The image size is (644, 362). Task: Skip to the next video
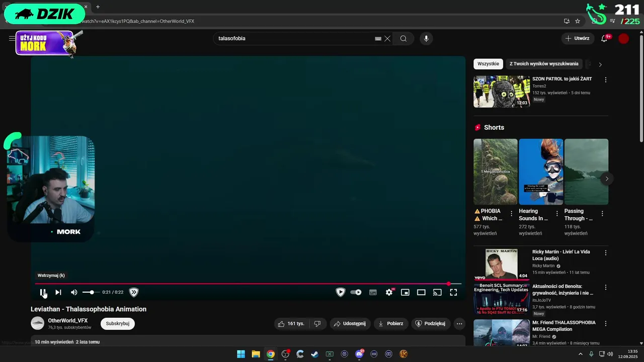coord(58,292)
